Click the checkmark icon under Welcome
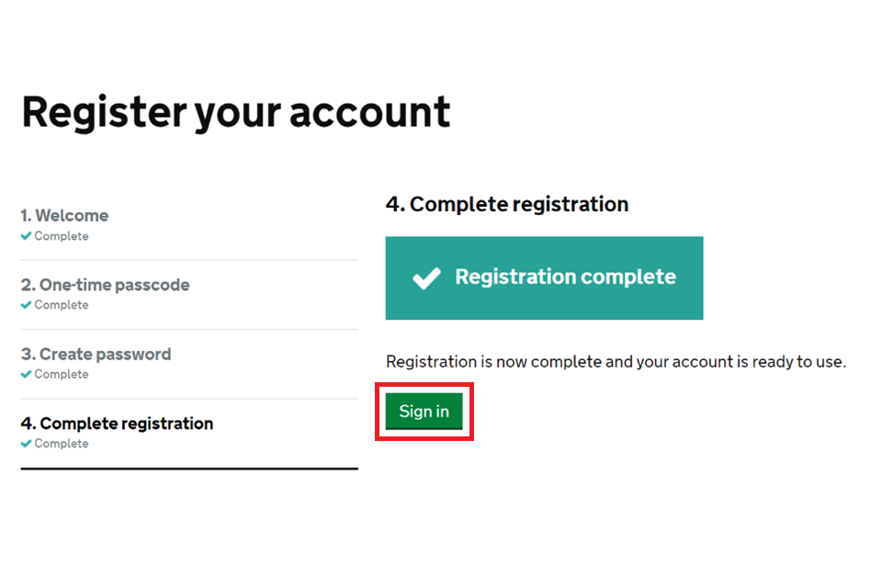 27,236
